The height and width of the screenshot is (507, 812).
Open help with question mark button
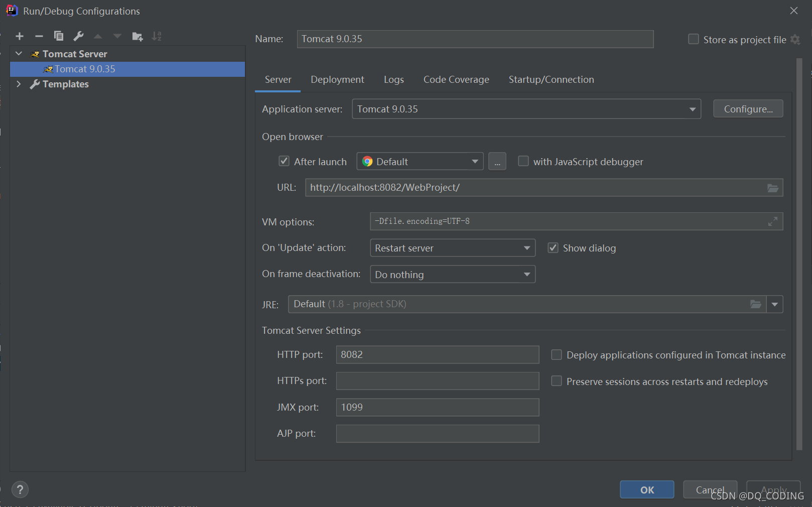click(20, 489)
